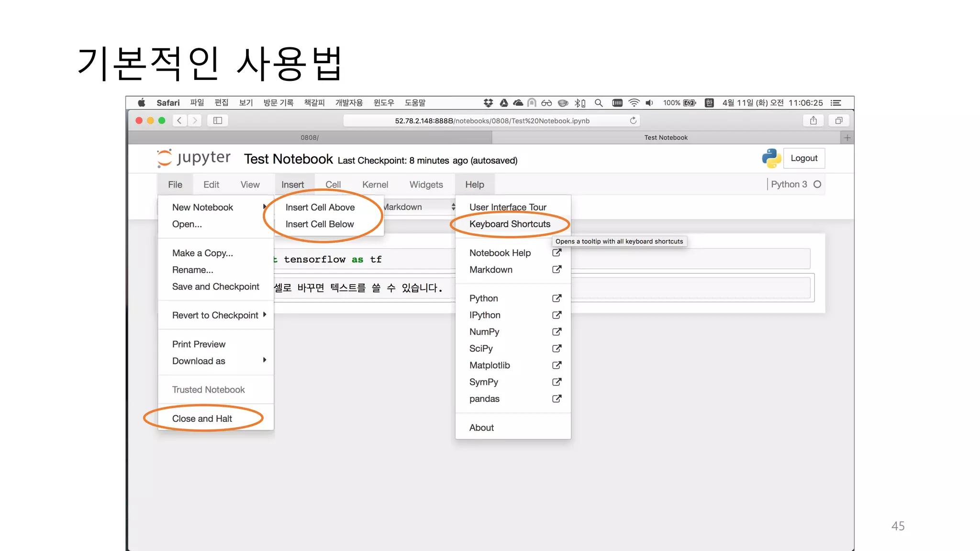Select Close and Halt

[202, 419]
